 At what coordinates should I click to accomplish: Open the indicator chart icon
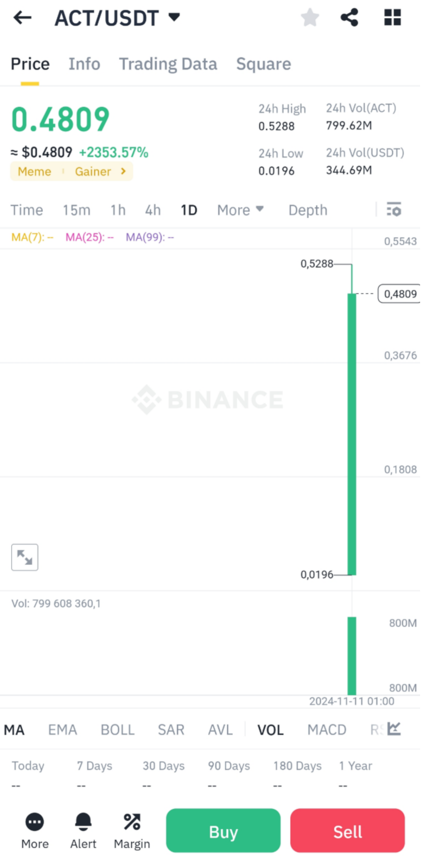[394, 729]
